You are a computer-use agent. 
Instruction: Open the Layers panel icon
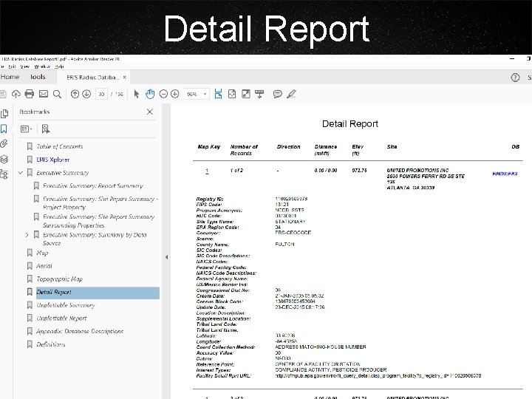4,158
